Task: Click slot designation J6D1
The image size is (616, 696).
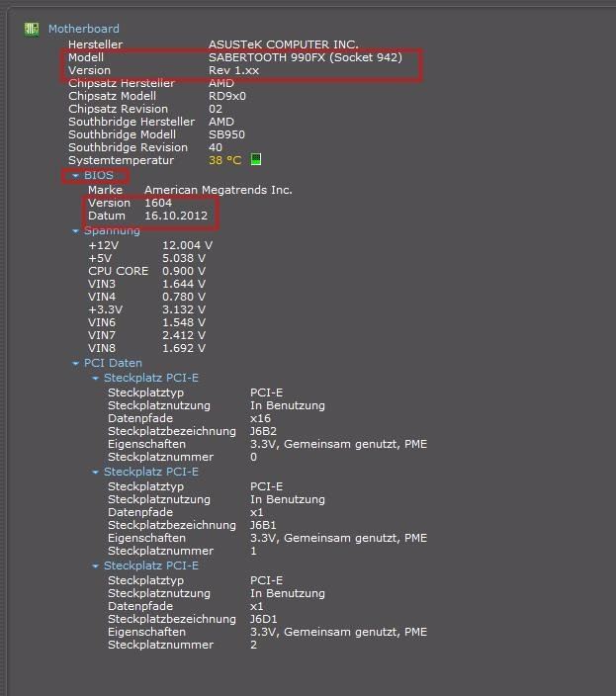Action: click(x=264, y=619)
